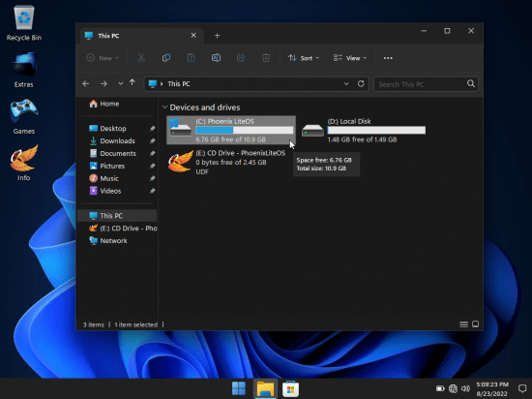Open Downloads in navigation pane
Screen dimensions: 532x399
click(112, 141)
